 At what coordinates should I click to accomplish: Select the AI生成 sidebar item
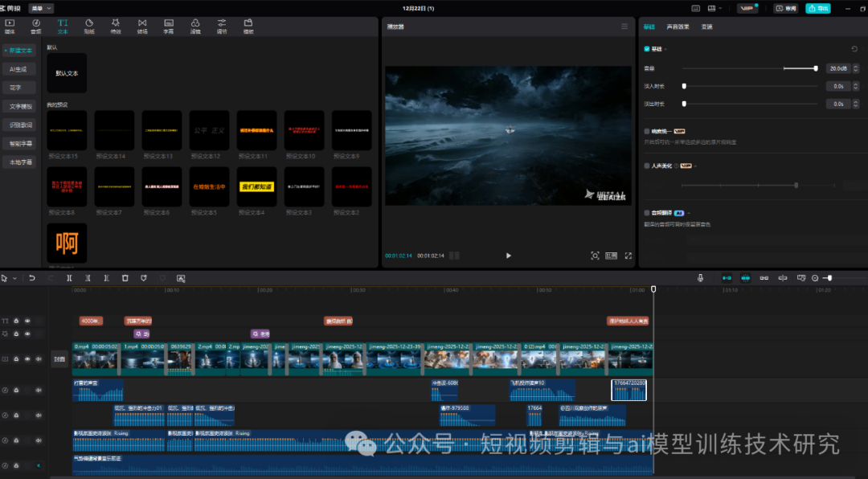click(18, 69)
